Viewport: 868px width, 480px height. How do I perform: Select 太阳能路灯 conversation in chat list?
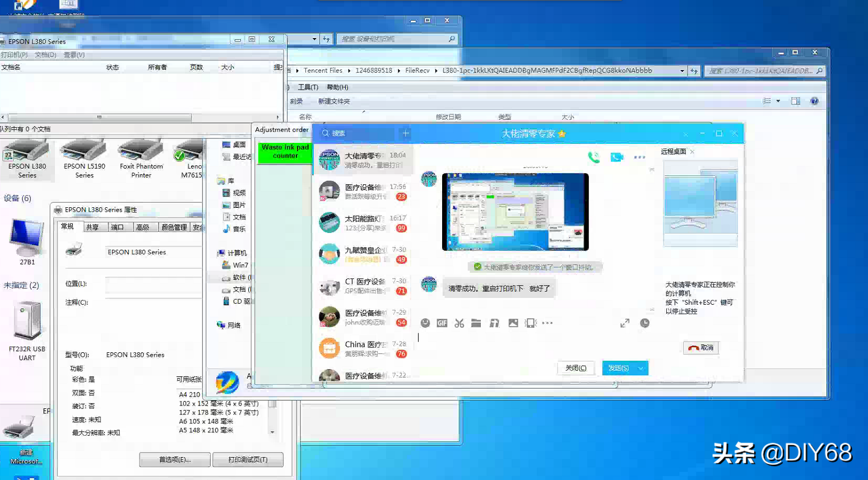[363, 223]
